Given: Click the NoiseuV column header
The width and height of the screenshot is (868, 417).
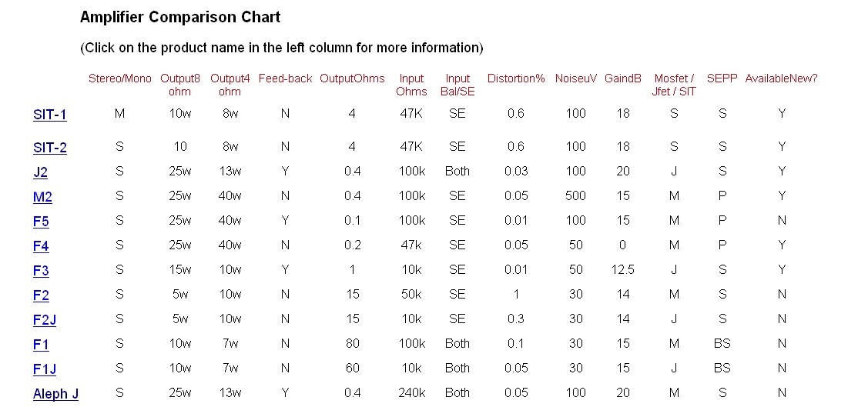Looking at the screenshot, I should click(x=576, y=78).
